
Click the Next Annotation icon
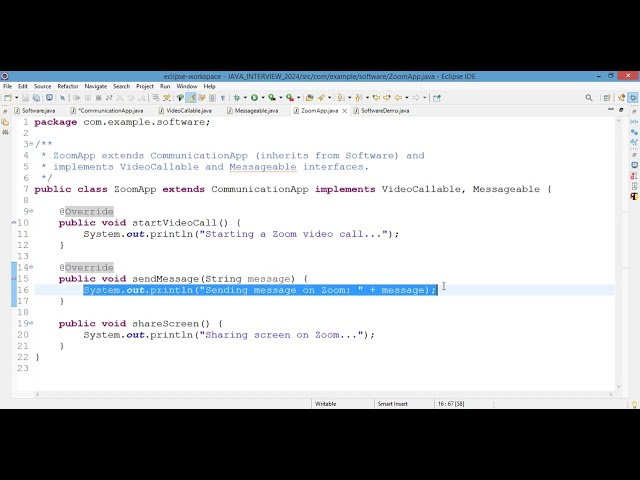point(340,98)
